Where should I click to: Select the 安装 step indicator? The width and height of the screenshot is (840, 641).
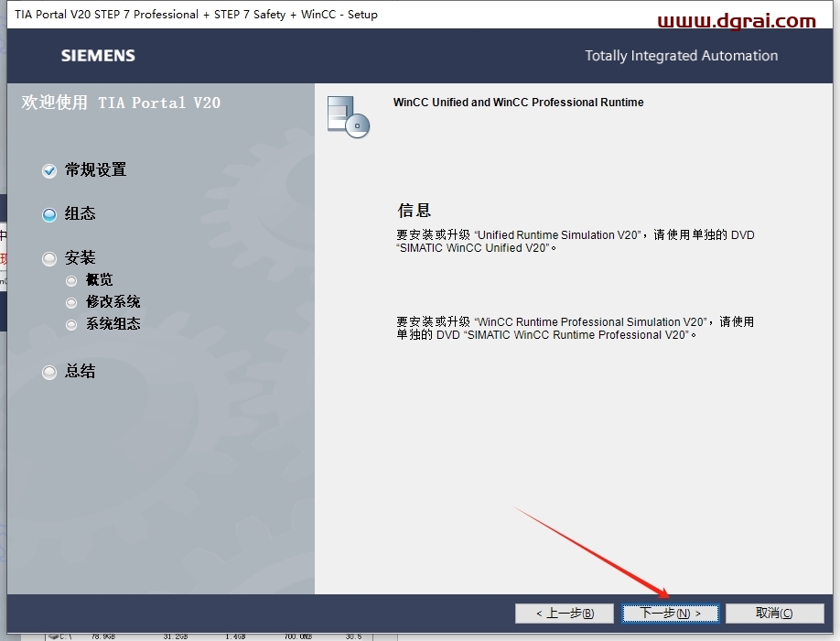coord(49,259)
